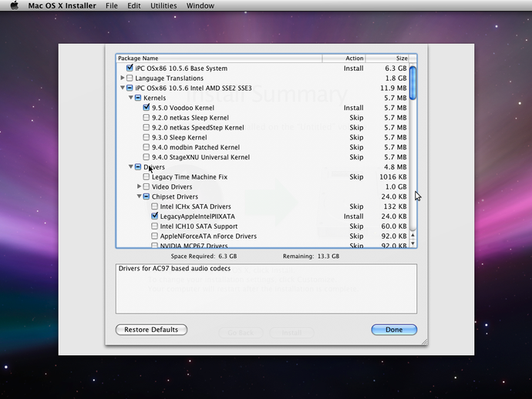Uncheck iPC OSx86 10.5.6 Base System checkbox
The image size is (532, 399).
[x=130, y=68]
